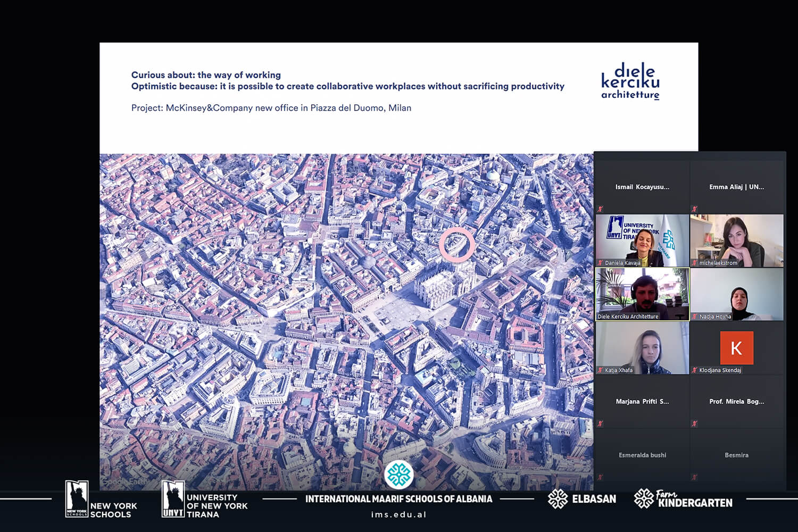Click the muted mic icon beside Nadja Hoxha's name
Viewport: 798px width, 532px height.
click(694, 317)
